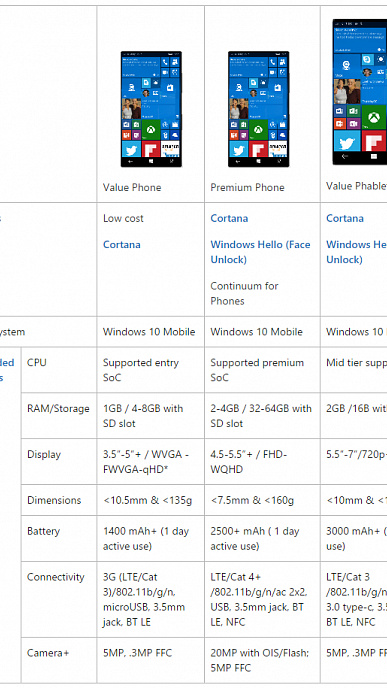387x688 pixels.
Task: Click the Camera+ row label
Action: click(x=48, y=653)
